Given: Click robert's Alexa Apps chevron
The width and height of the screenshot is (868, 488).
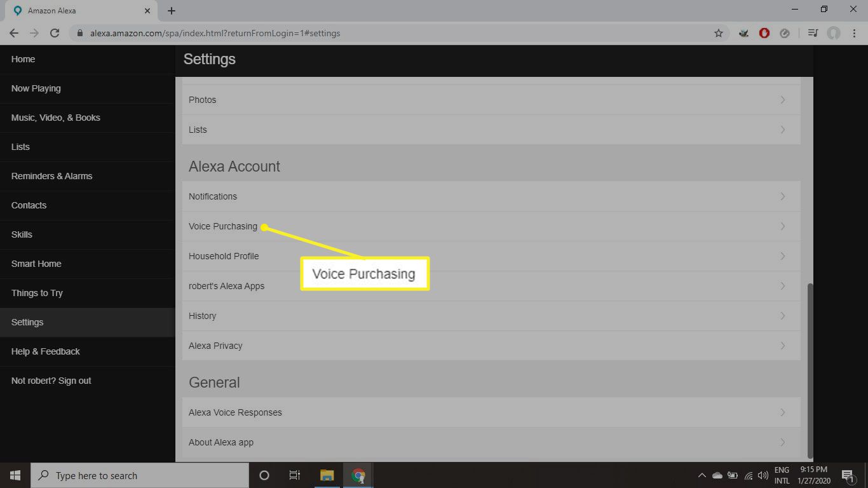Looking at the screenshot, I should (x=783, y=286).
